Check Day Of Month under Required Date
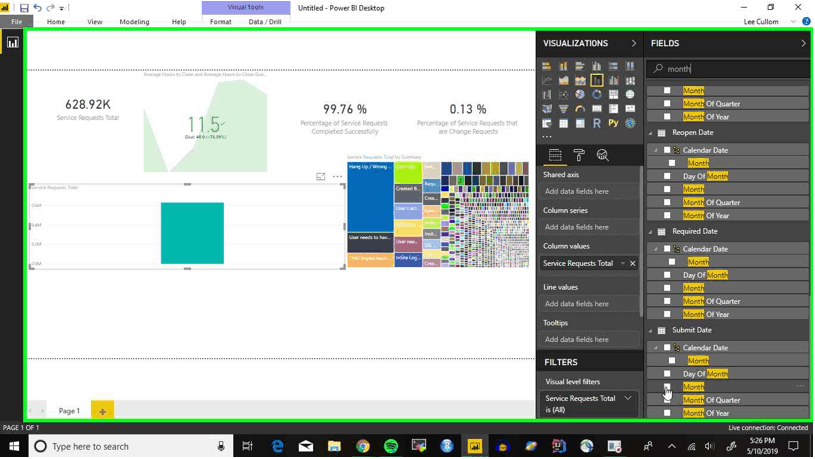Screen dimensions: 815x459 667,275
